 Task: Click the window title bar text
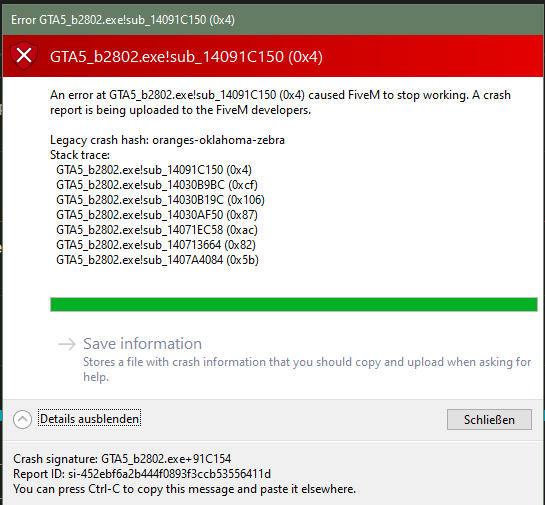click(x=123, y=20)
